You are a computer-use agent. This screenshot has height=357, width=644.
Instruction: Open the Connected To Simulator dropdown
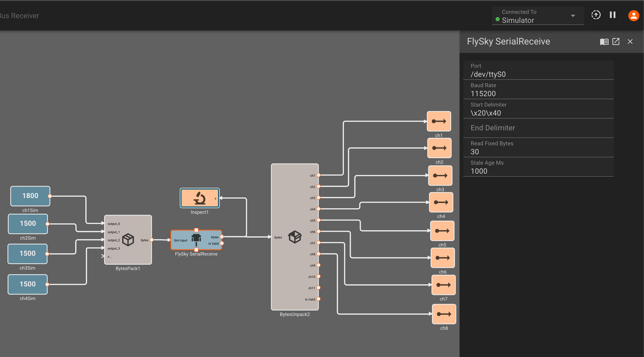click(573, 16)
